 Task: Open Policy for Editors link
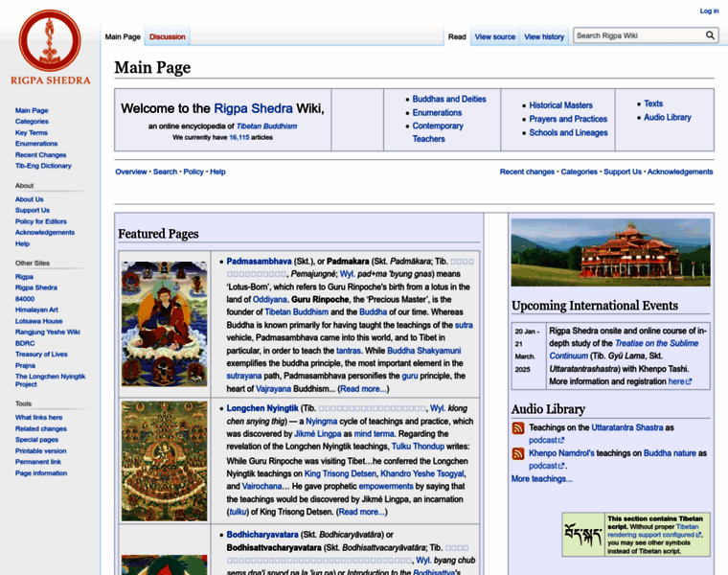pos(41,221)
